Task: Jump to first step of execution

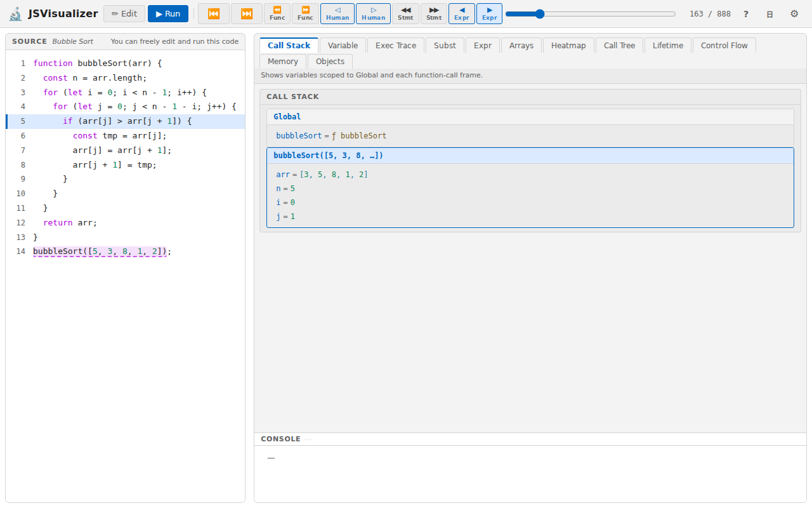Action: (x=214, y=14)
